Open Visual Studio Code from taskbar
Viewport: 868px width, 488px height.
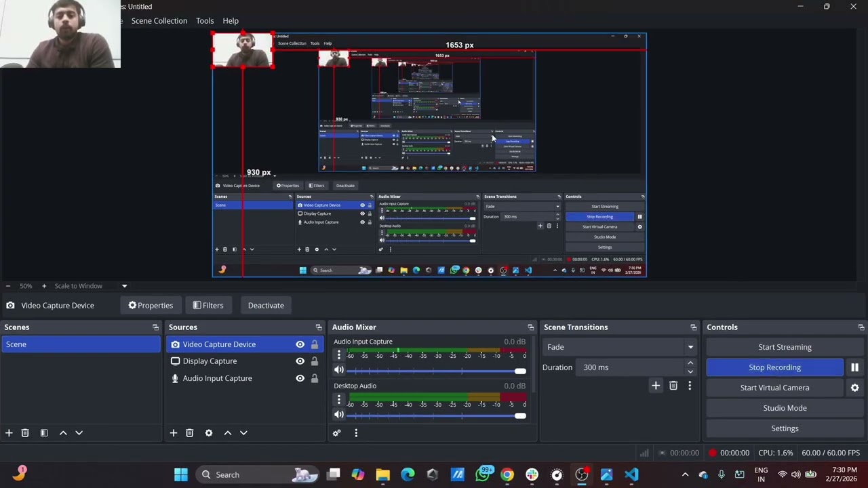[x=631, y=474]
